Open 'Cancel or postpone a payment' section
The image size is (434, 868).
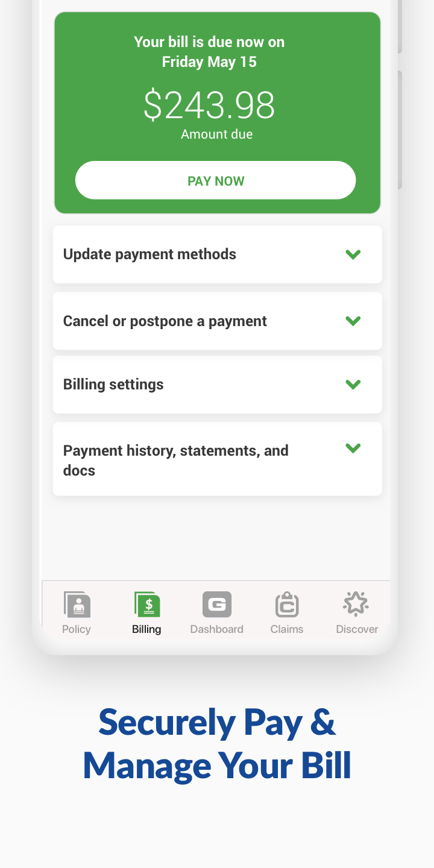[x=165, y=321]
